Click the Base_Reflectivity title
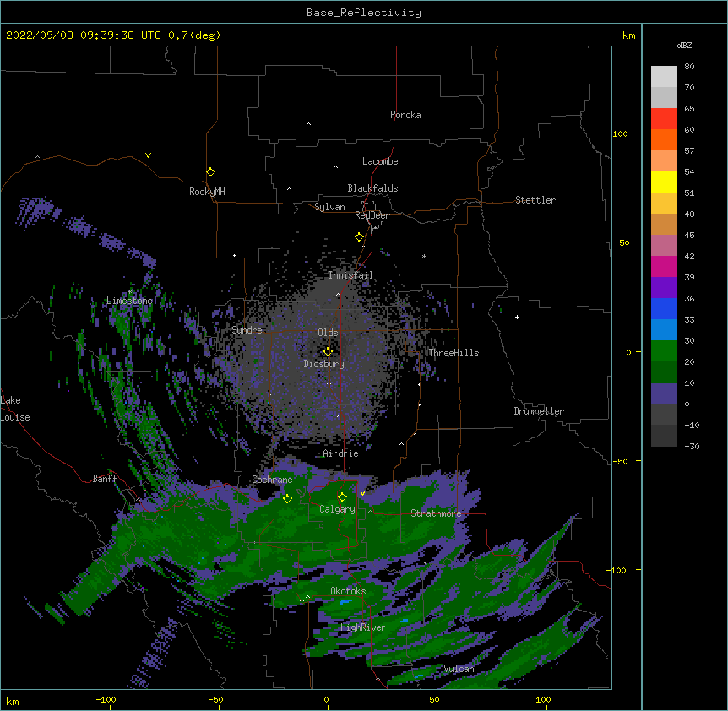This screenshot has width=728, height=711. tap(364, 13)
